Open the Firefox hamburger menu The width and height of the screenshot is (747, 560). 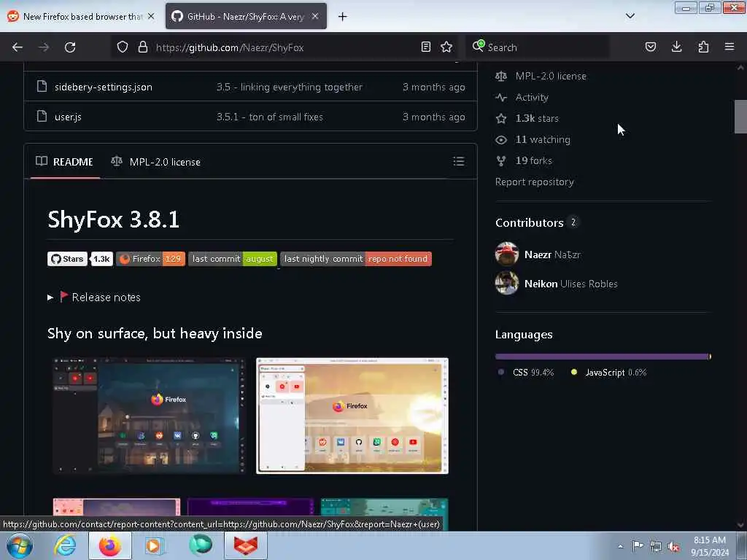click(x=729, y=47)
